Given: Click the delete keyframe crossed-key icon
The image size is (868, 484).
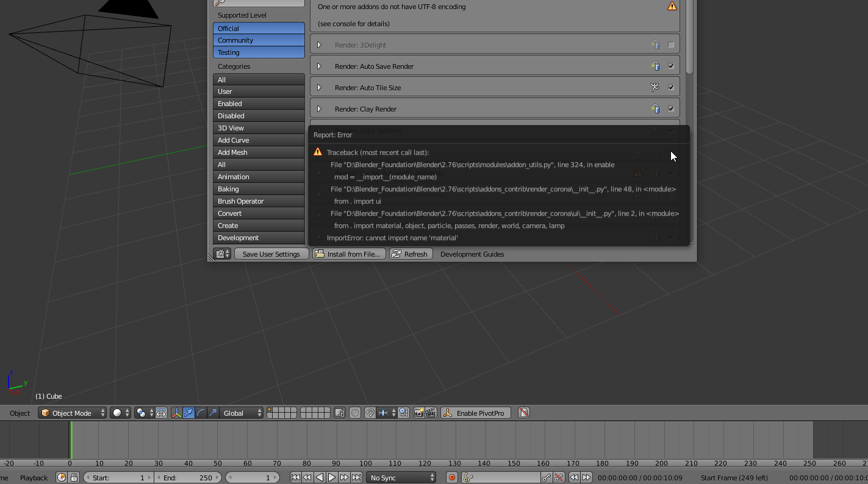Looking at the screenshot, I should point(559,477).
